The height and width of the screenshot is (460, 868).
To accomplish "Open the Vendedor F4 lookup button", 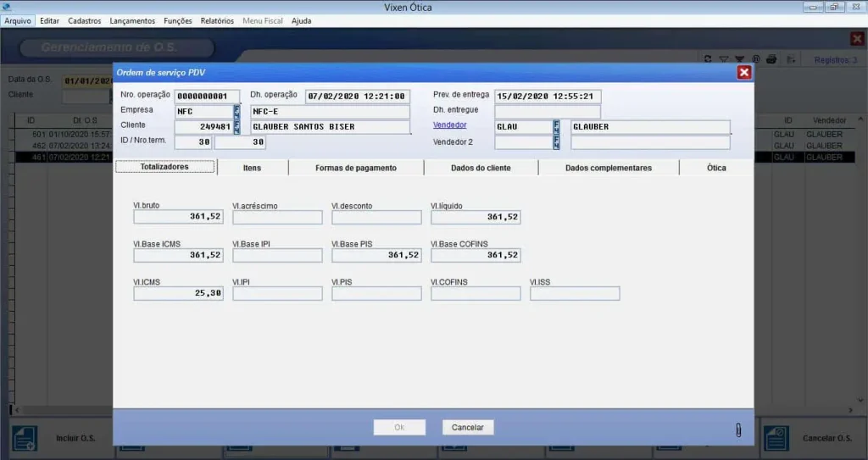I will click(557, 127).
